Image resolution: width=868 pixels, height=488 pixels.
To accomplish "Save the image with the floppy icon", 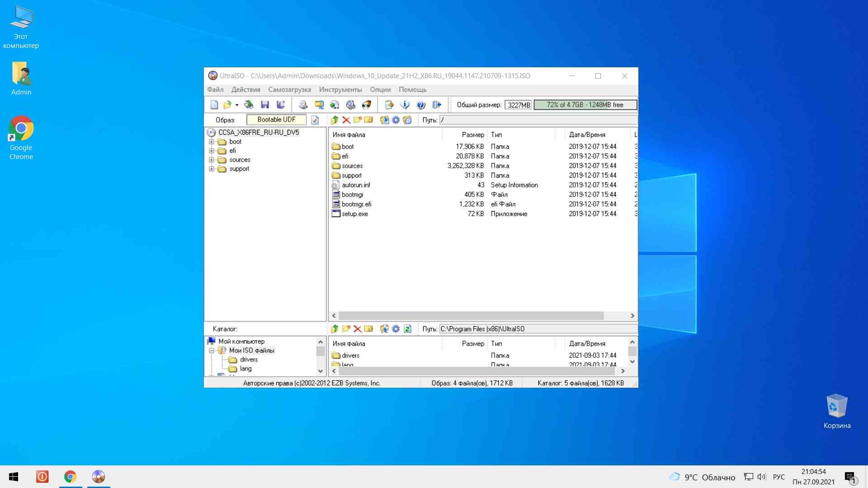I will (265, 105).
